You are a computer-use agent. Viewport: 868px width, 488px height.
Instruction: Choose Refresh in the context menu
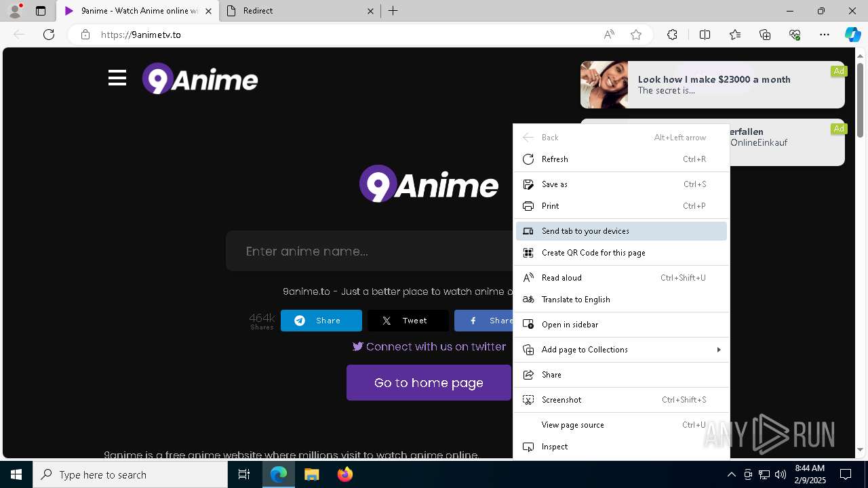(x=621, y=159)
